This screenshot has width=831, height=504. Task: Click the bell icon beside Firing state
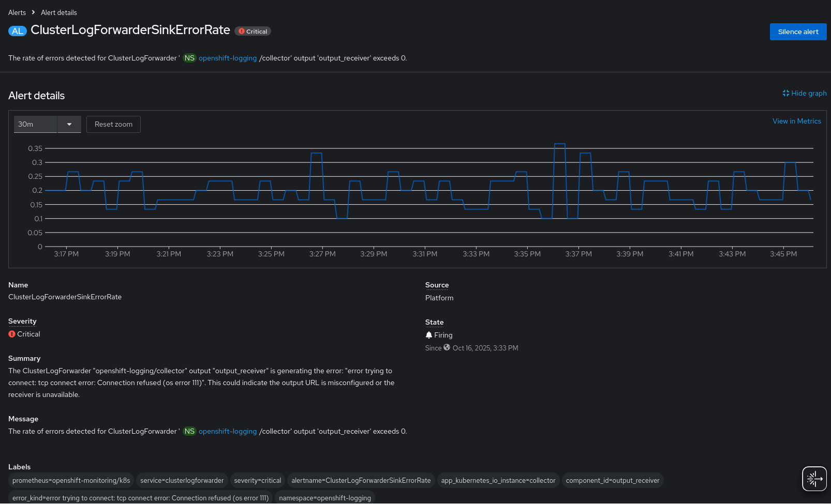pyautogui.click(x=429, y=335)
